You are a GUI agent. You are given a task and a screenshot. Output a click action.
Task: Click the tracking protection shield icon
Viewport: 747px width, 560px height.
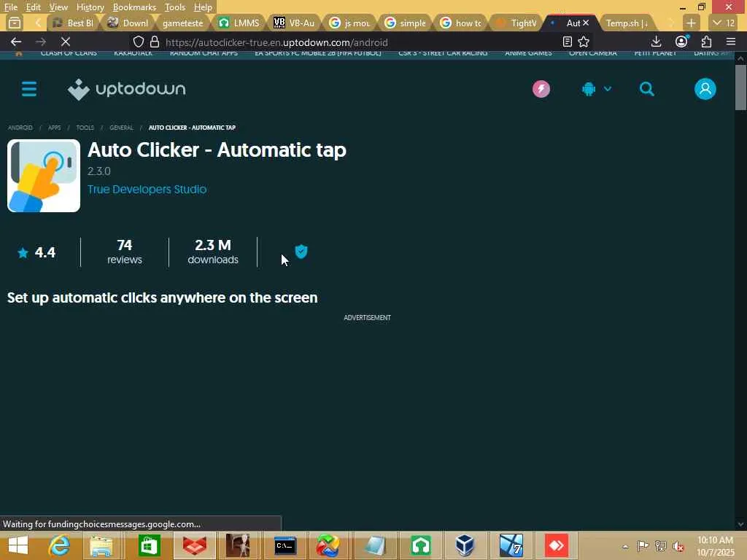138,42
